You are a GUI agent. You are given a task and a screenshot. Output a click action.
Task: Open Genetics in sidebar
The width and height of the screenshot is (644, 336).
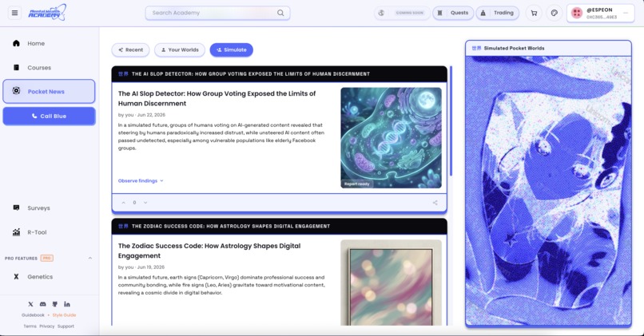[50, 276]
